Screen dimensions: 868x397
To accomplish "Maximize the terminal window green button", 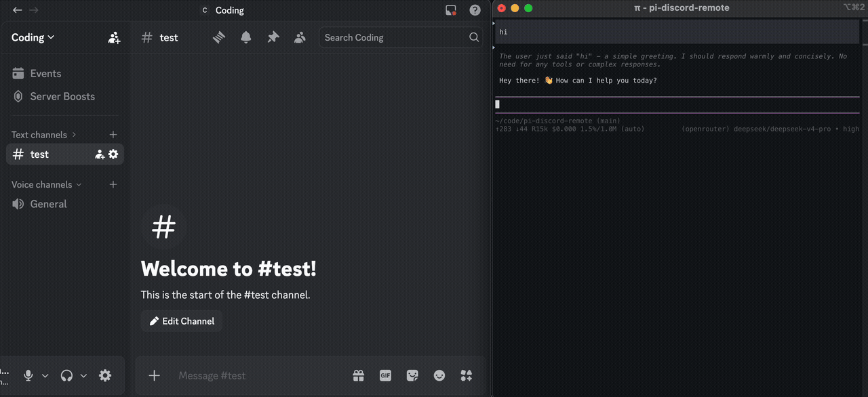I will tap(528, 8).
